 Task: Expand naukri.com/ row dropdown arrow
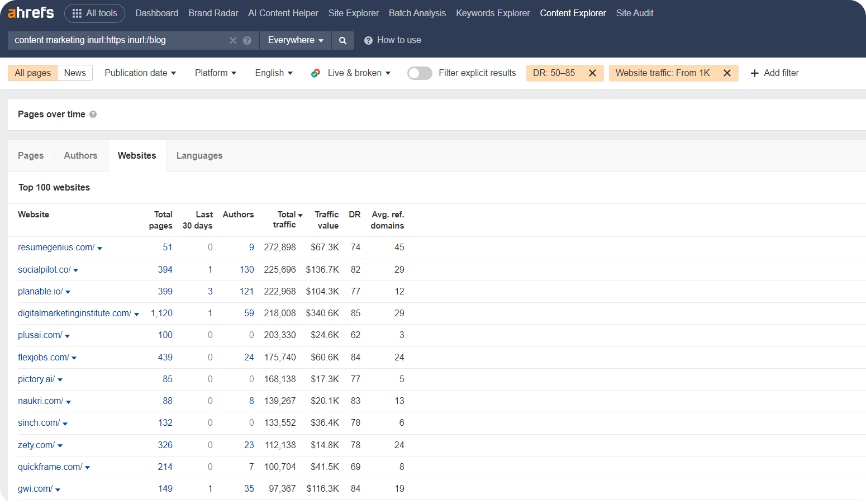click(69, 402)
